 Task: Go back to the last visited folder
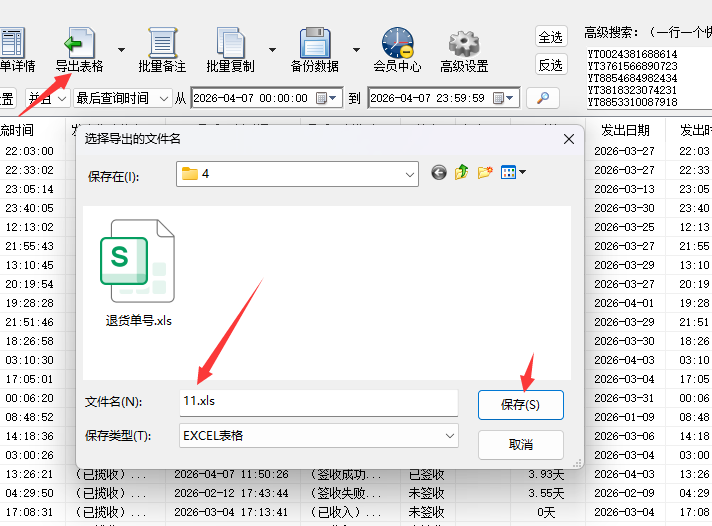[x=439, y=173]
